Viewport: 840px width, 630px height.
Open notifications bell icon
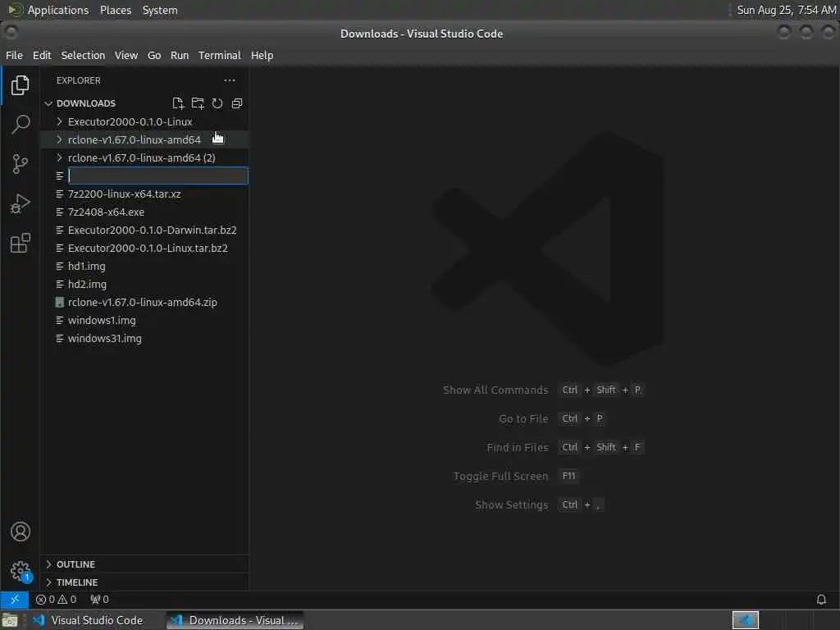(x=820, y=599)
